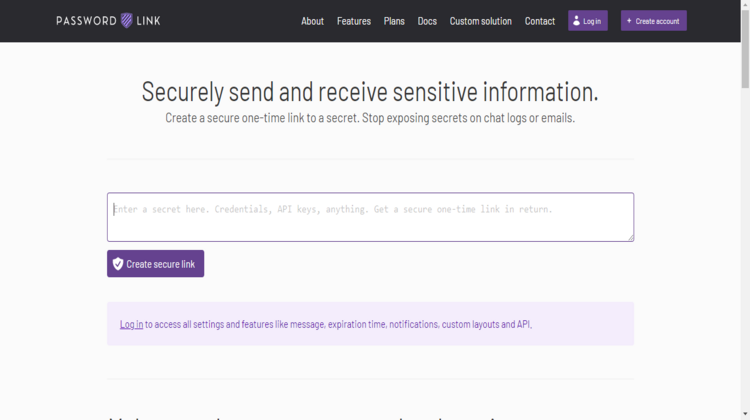Follow the Log in link in notice

coord(131,324)
